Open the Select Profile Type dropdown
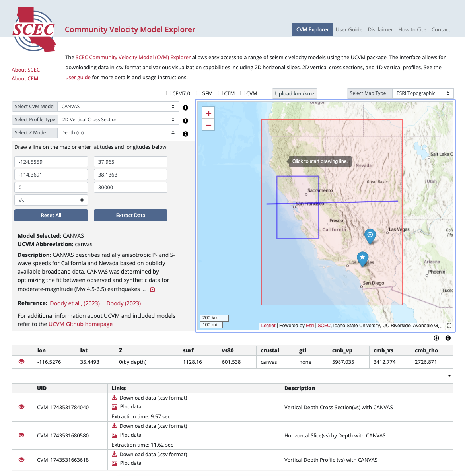Image resolution: width=465 pixels, height=476 pixels. (x=118, y=120)
